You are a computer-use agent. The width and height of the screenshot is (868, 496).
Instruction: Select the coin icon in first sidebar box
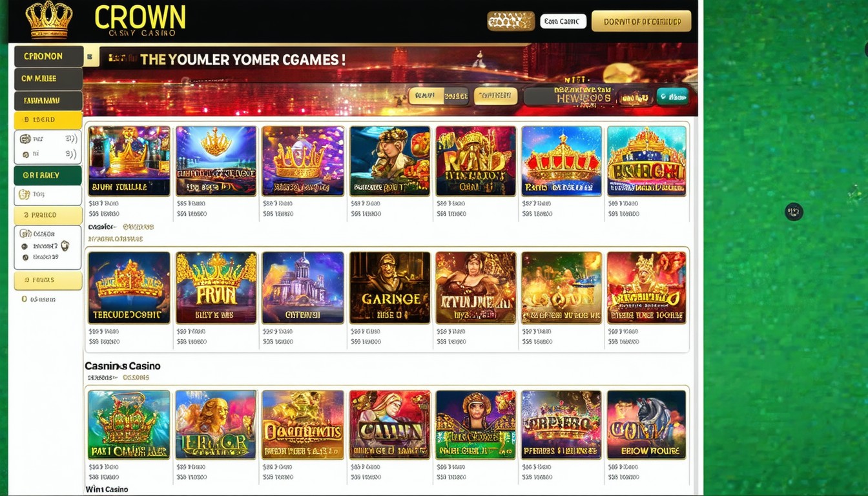(25, 139)
